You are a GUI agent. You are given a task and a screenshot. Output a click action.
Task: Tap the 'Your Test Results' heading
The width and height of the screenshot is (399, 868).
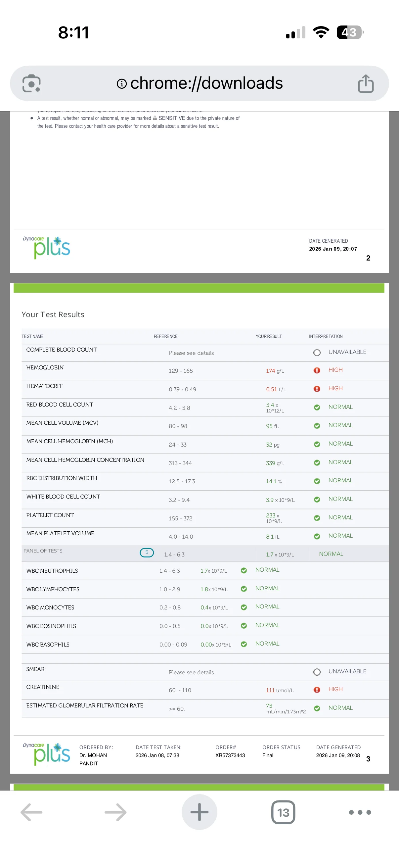point(53,314)
